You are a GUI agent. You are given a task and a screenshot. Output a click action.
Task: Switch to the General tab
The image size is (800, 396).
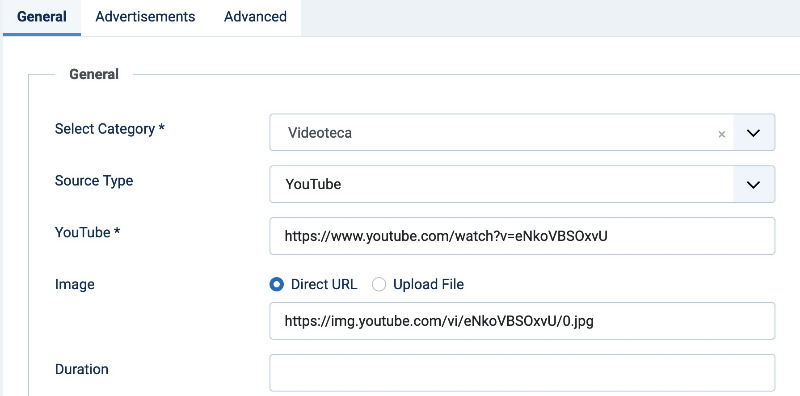(42, 17)
